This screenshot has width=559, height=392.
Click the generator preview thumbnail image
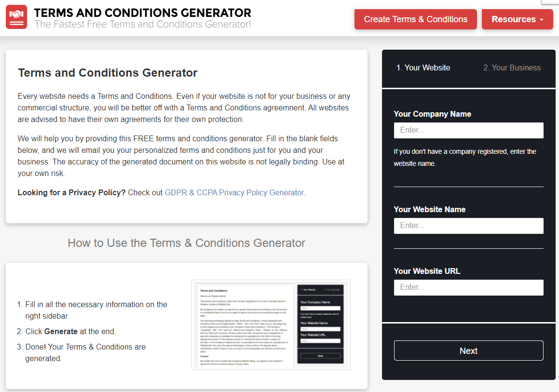coord(271,324)
